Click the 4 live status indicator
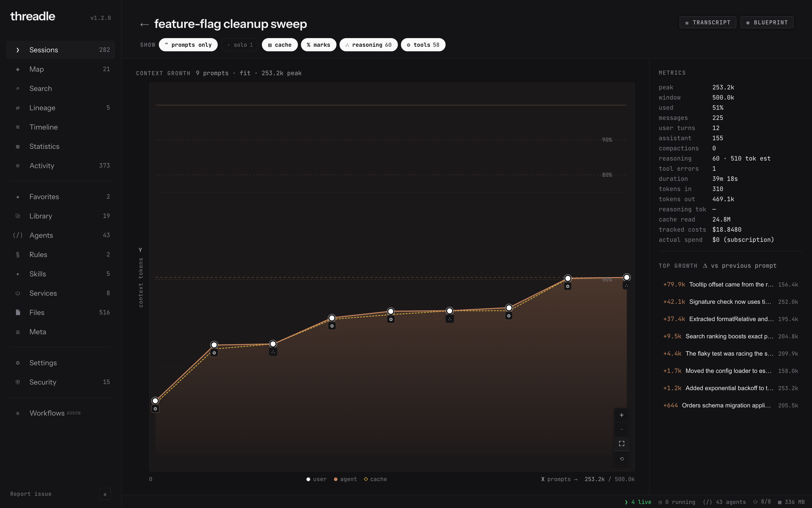 (x=638, y=502)
